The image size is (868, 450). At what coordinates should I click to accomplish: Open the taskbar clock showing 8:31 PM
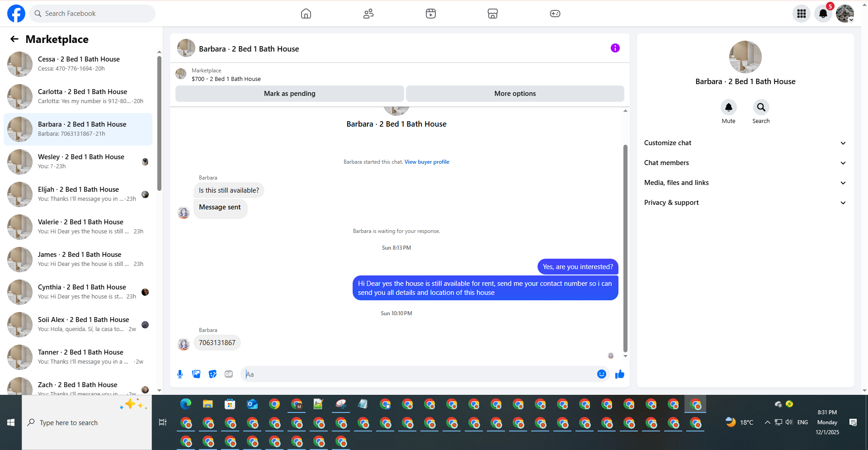(827, 422)
